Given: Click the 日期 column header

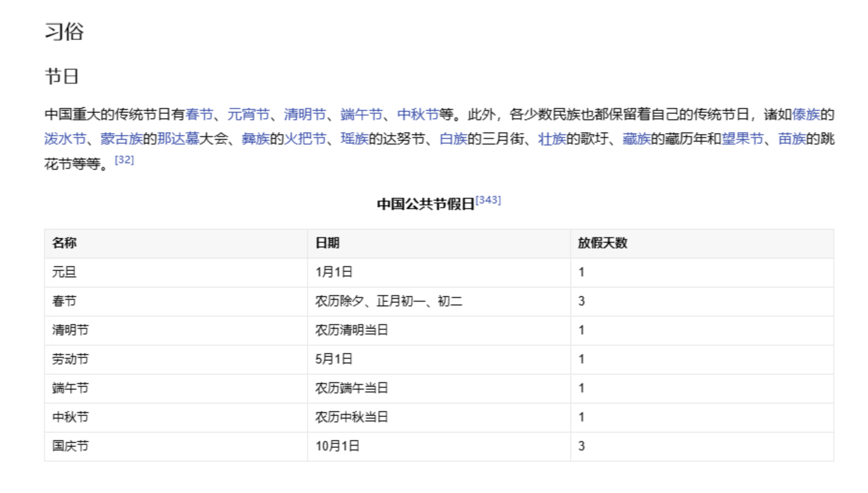Looking at the screenshot, I should pos(439,243).
